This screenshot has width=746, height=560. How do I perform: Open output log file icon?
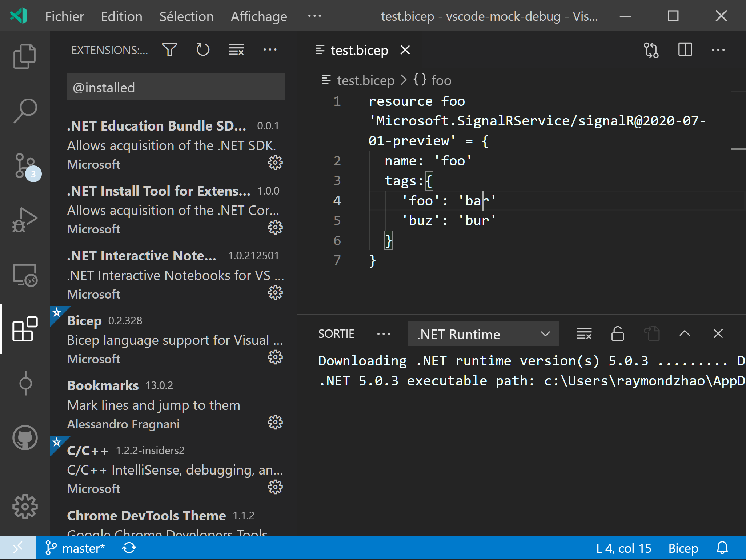pyautogui.click(x=651, y=333)
